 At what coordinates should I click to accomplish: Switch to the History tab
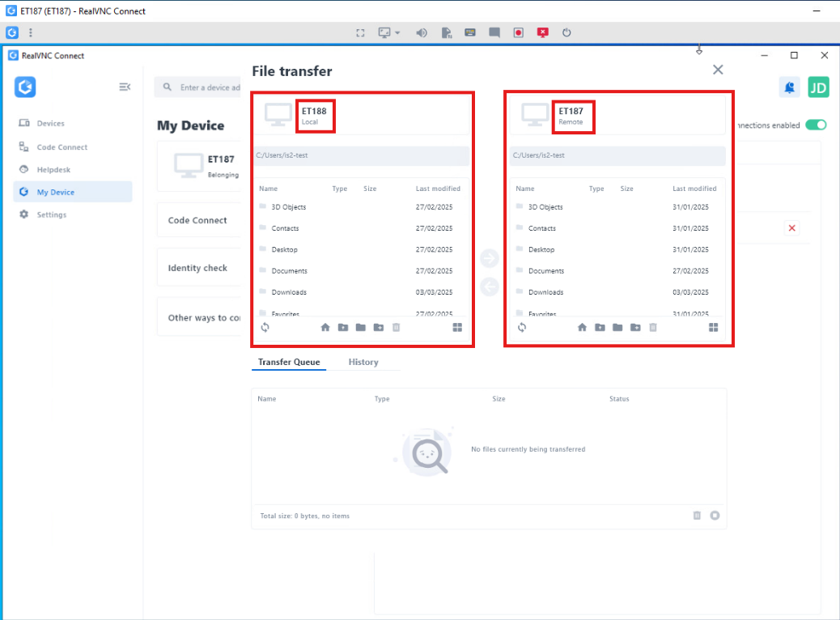363,363
